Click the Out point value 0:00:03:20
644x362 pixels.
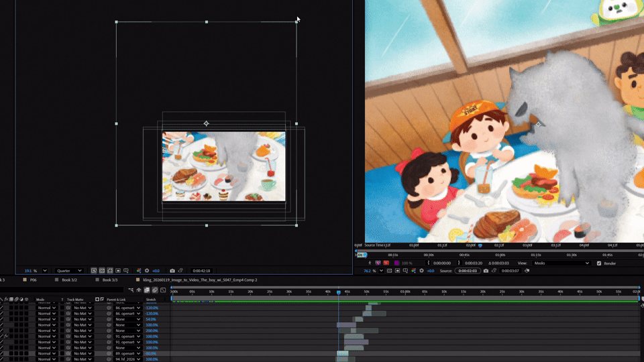474,263
